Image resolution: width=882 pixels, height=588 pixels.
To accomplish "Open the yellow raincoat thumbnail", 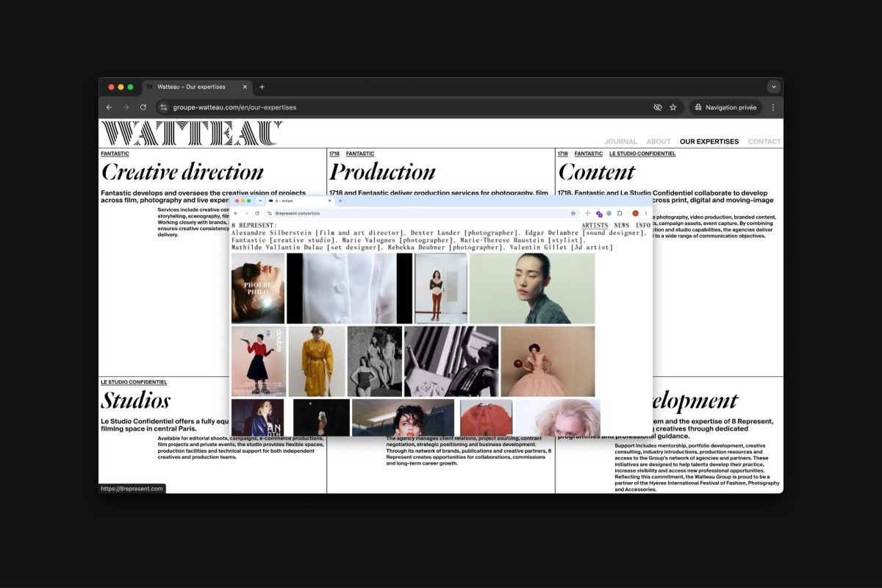I will [x=317, y=362].
